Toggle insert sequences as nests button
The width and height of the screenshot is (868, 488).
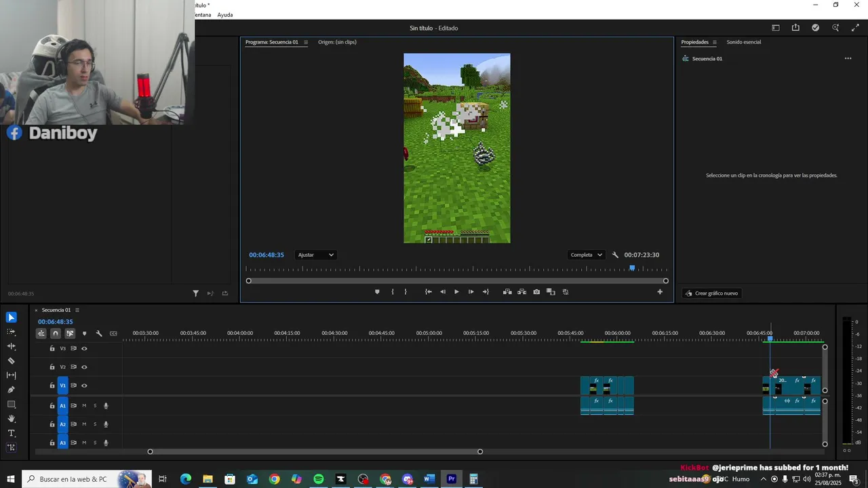click(x=41, y=333)
